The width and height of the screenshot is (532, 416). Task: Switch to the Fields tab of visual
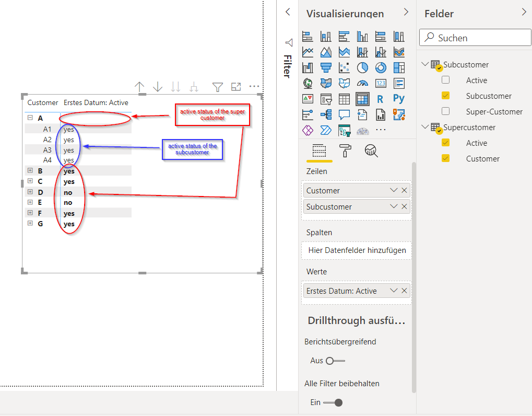coord(319,151)
